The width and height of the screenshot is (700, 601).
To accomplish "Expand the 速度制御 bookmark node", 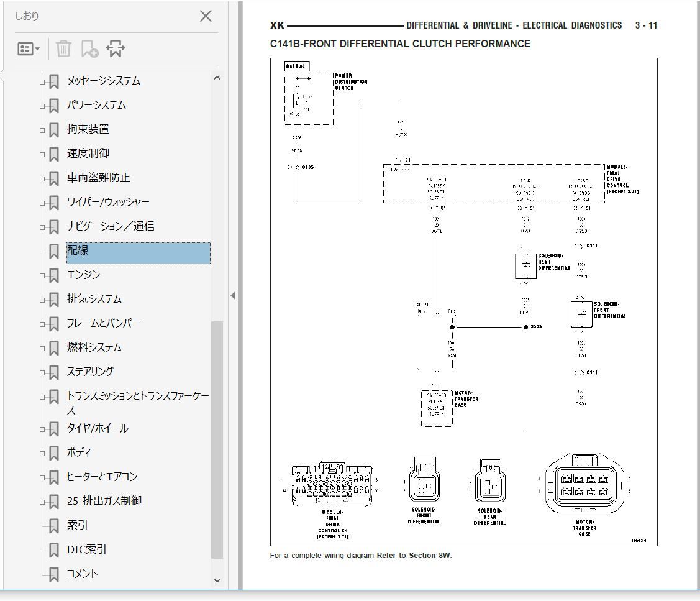I will pyautogui.click(x=42, y=154).
